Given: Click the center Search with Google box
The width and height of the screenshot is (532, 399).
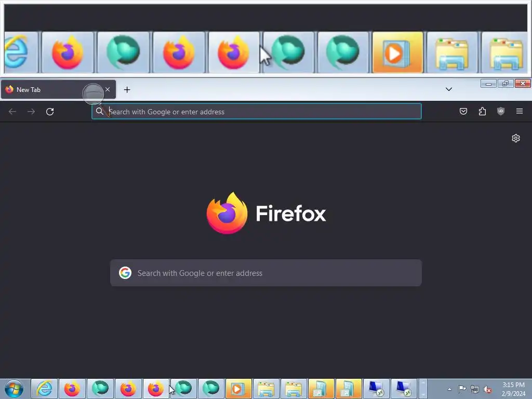Looking at the screenshot, I should (266, 273).
